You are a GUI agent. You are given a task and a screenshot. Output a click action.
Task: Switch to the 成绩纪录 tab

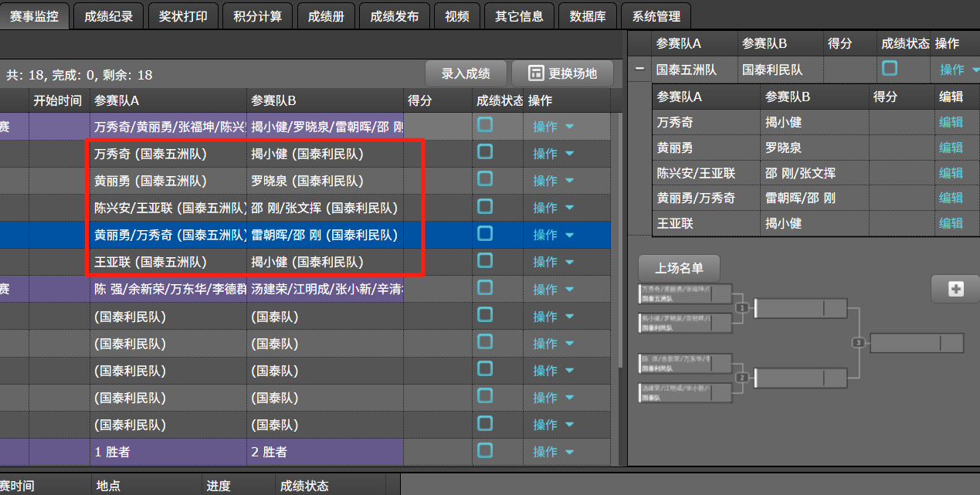[x=109, y=15]
